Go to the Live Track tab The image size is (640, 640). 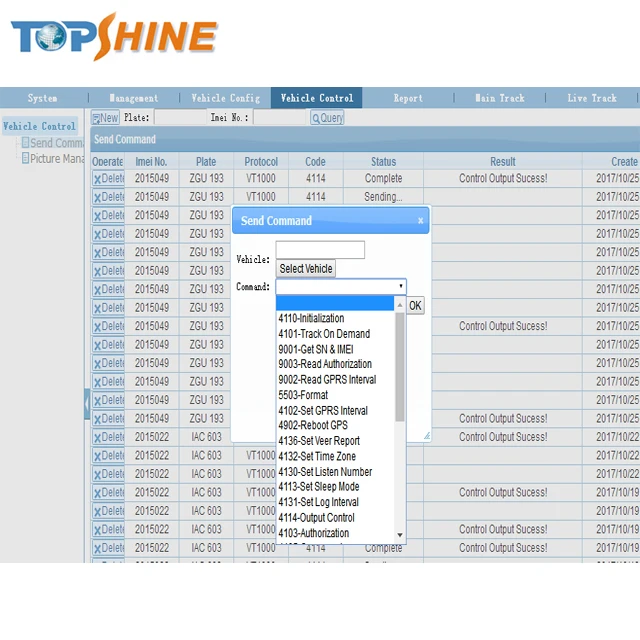pyautogui.click(x=592, y=98)
